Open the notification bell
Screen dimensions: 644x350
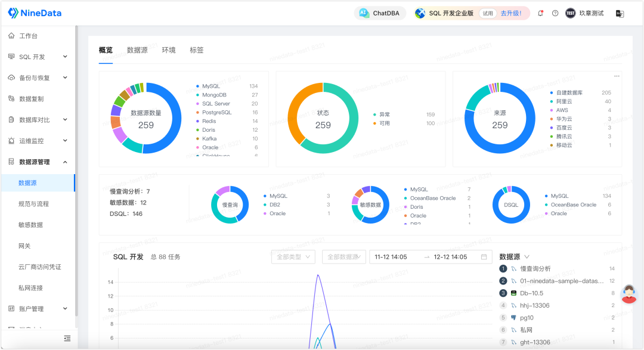coord(540,13)
